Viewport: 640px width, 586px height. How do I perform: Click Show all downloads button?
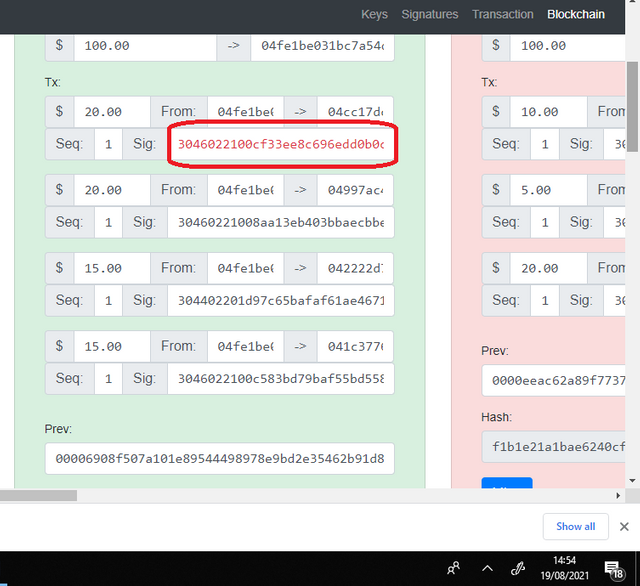[x=576, y=526]
